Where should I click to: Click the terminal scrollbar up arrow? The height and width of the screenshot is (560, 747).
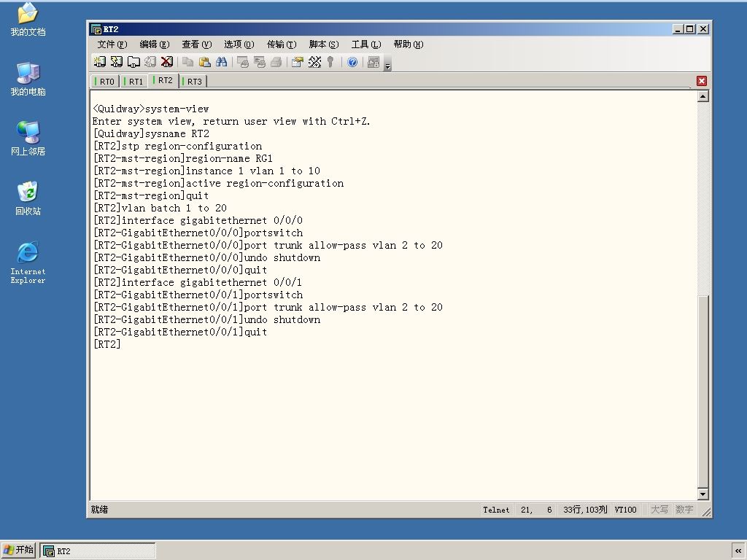point(703,97)
